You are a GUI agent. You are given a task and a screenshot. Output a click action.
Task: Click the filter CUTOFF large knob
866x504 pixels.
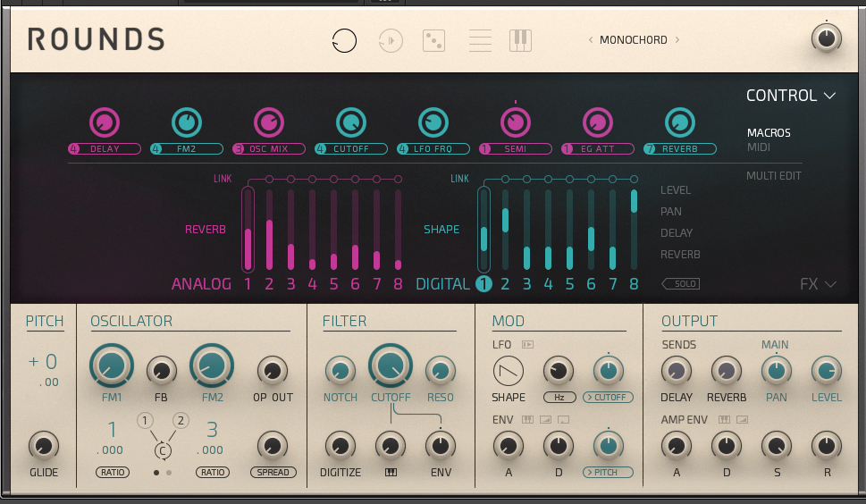point(391,365)
